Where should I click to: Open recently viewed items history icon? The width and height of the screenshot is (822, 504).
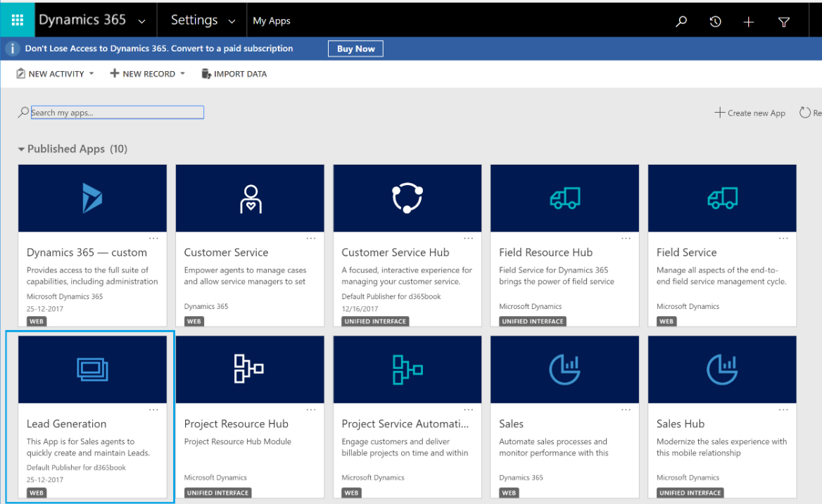click(715, 22)
